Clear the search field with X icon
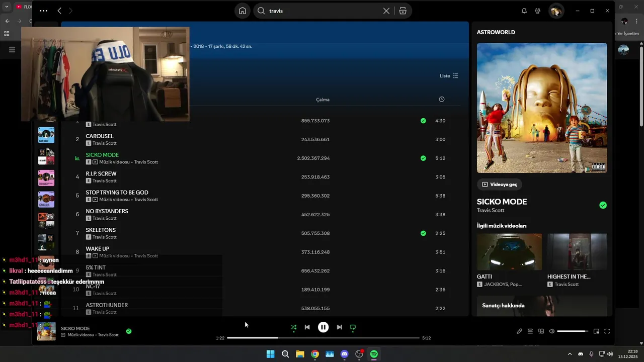The height and width of the screenshot is (362, 644). [x=386, y=11]
